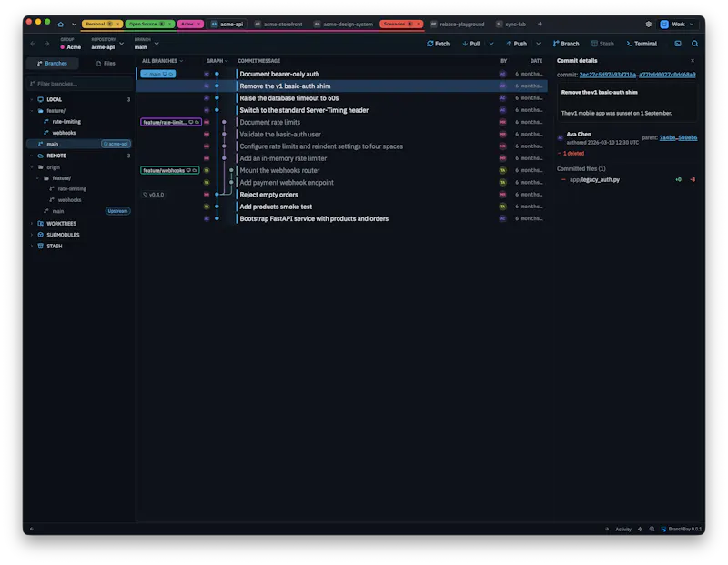Click the feature/rate-limit branch label
728x565 pixels.
(171, 122)
